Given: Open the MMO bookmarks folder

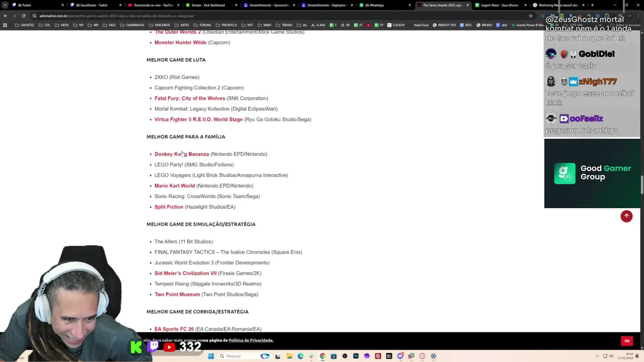Looking at the screenshot, I should point(265,25).
